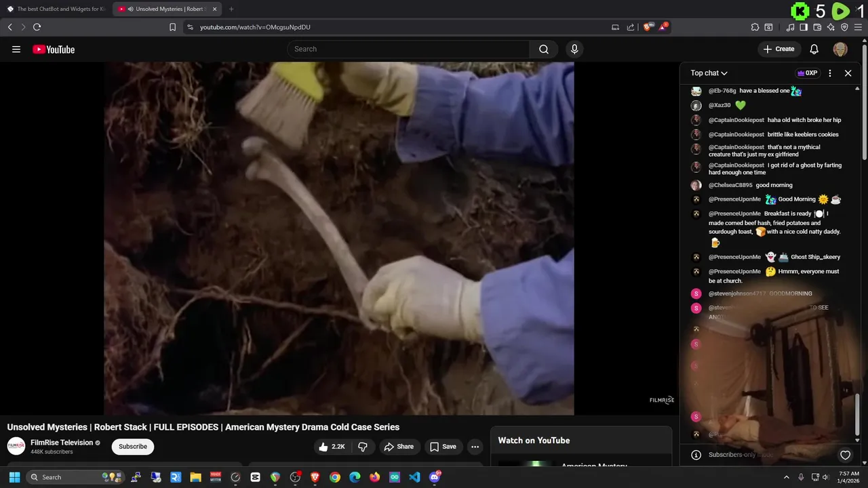Click the Unsolved Mysteries video title

click(203, 427)
